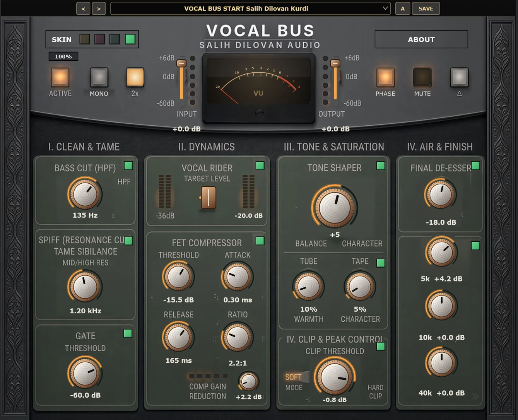Image resolution: width=518 pixels, height=420 pixels.
Task: Select the dark teal skin swatch
Action: click(115, 39)
